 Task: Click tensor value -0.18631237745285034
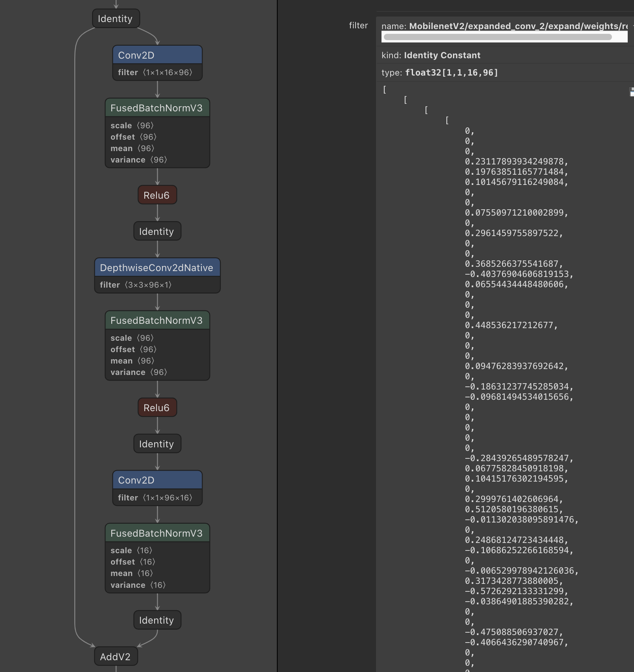[x=519, y=386]
